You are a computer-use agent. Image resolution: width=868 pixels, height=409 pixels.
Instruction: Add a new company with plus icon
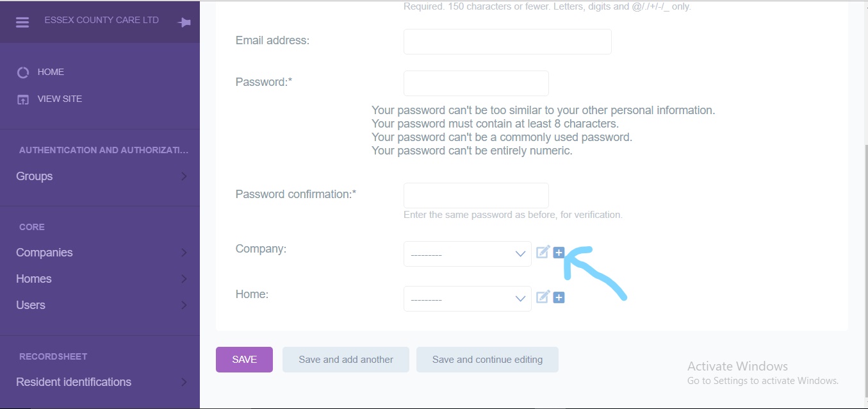click(x=559, y=253)
